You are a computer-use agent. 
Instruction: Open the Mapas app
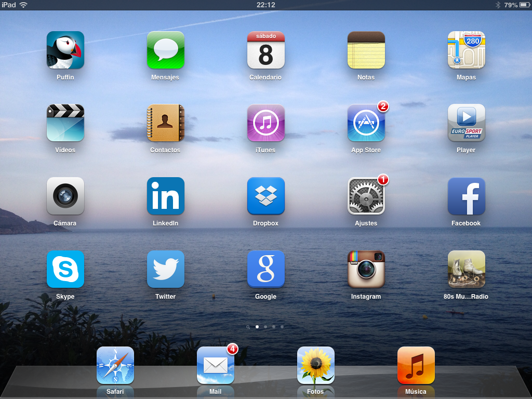point(466,50)
